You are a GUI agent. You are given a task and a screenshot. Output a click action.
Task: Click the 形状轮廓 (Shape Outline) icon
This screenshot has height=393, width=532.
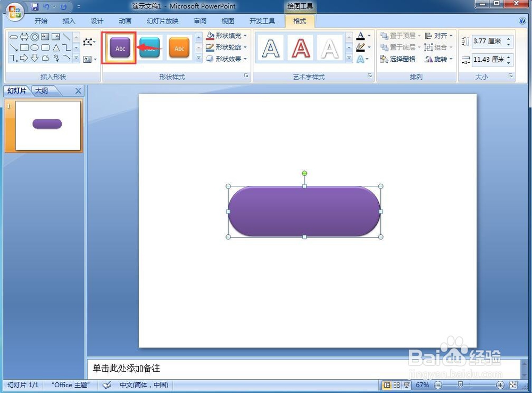click(227, 47)
